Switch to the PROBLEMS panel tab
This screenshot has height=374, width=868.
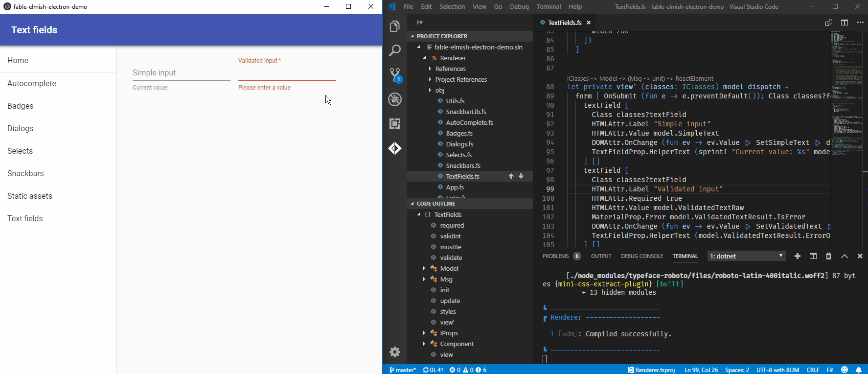556,256
